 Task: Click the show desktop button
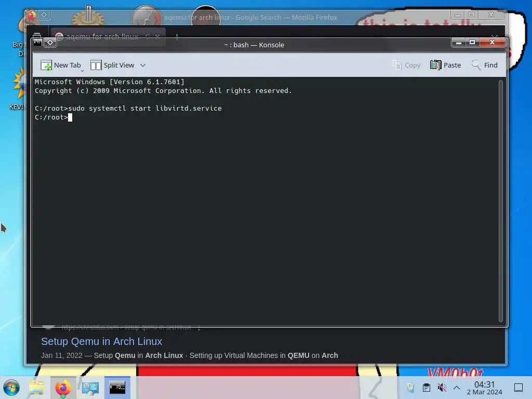518,388
